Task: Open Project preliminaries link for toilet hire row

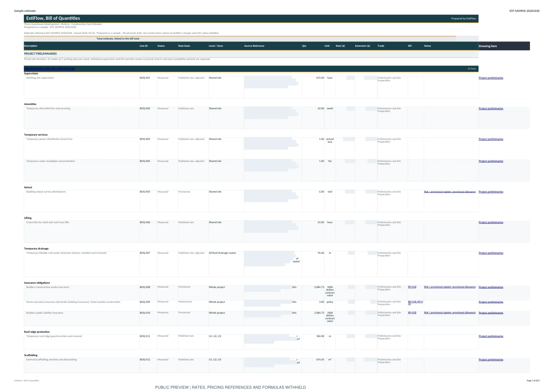Action: point(491,108)
